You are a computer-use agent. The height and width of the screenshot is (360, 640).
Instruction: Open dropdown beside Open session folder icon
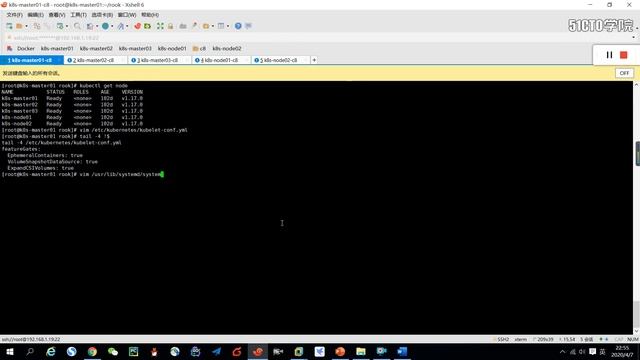27,27
